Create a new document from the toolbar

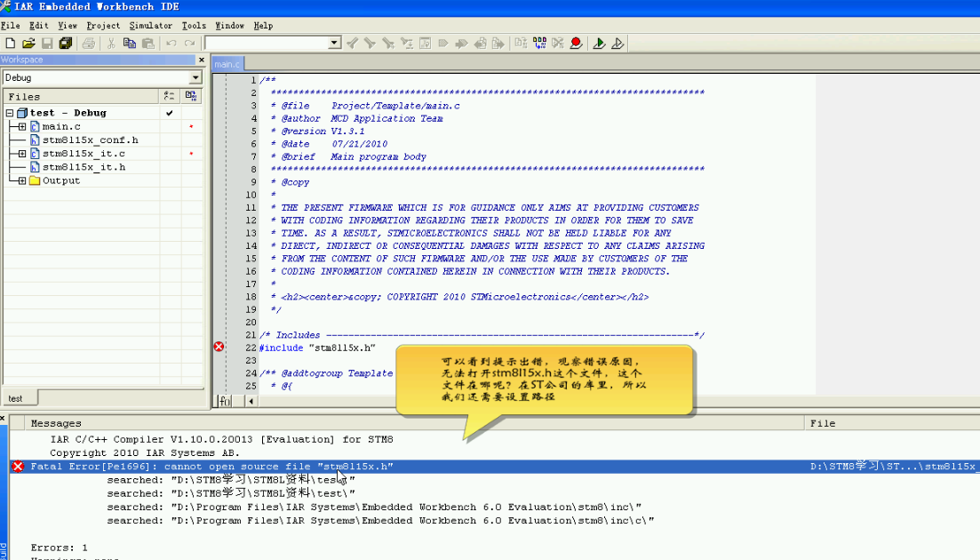[10, 44]
